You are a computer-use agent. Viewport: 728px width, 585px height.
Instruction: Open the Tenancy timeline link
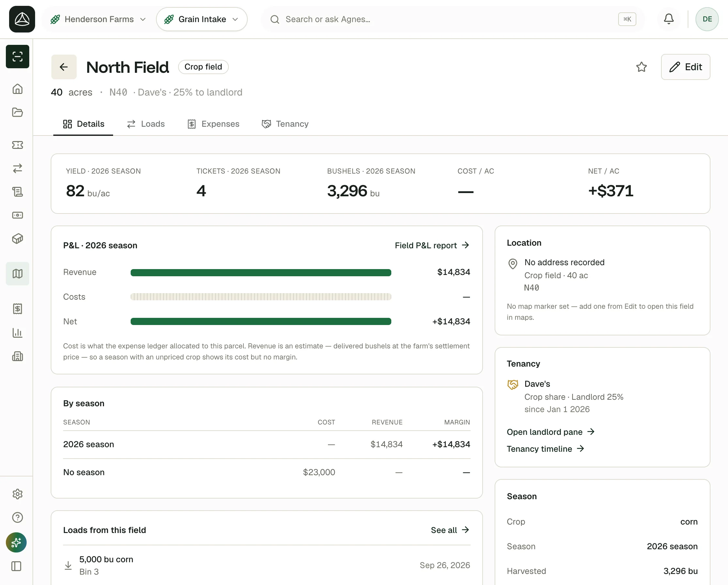click(546, 449)
